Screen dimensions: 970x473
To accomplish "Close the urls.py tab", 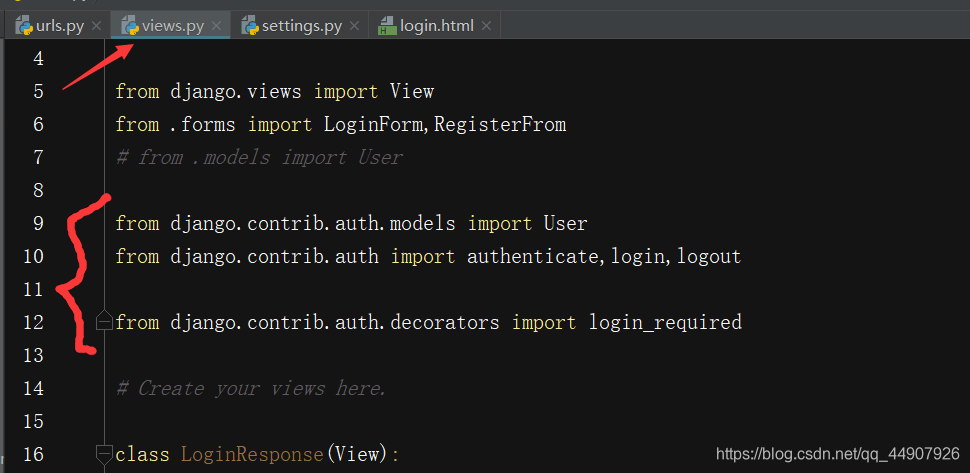I will coord(96,26).
